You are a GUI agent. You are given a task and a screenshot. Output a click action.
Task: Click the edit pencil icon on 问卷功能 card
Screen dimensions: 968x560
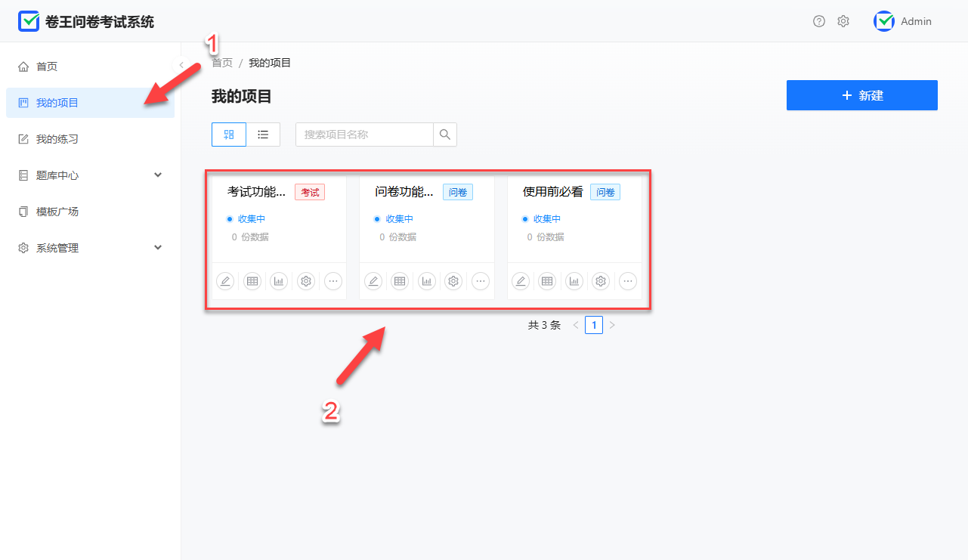pyautogui.click(x=373, y=281)
